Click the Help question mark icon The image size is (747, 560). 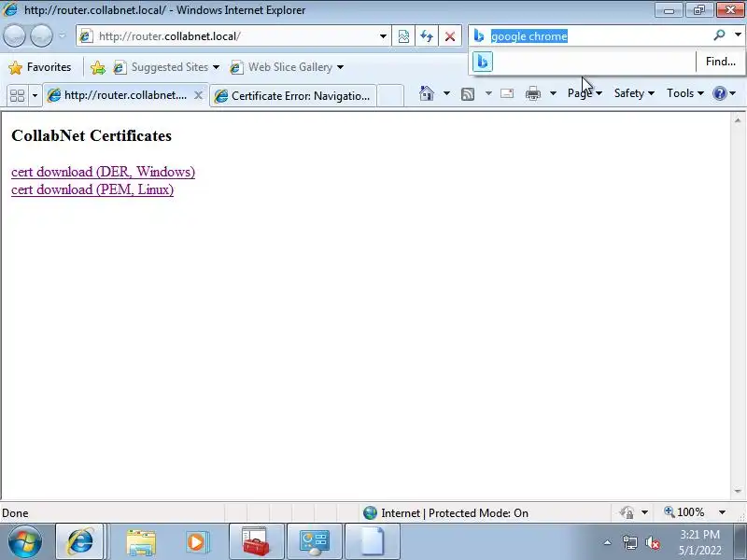(x=719, y=93)
